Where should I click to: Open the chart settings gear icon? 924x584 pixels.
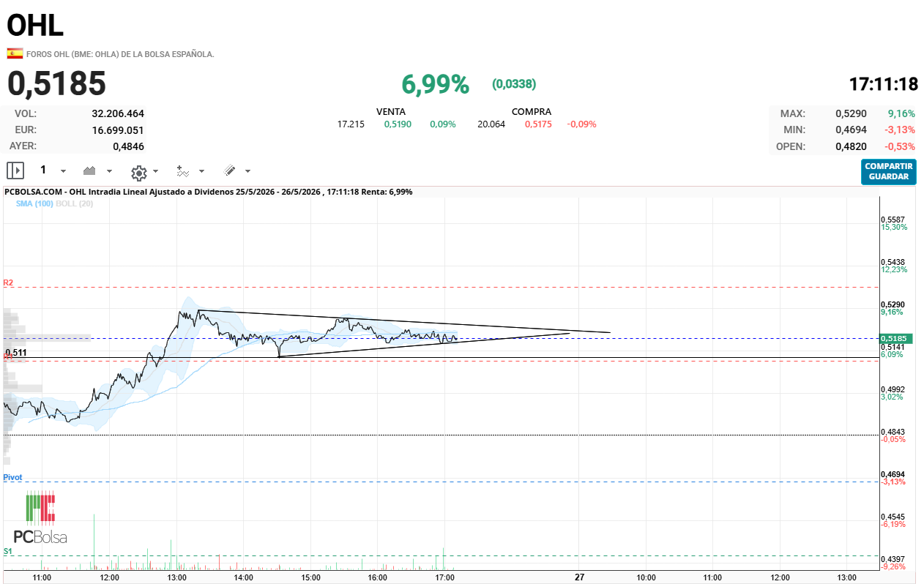[138, 173]
